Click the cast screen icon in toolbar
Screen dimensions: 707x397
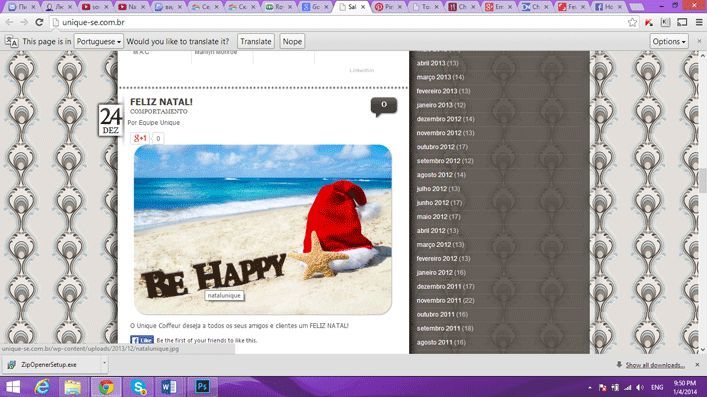coord(682,22)
